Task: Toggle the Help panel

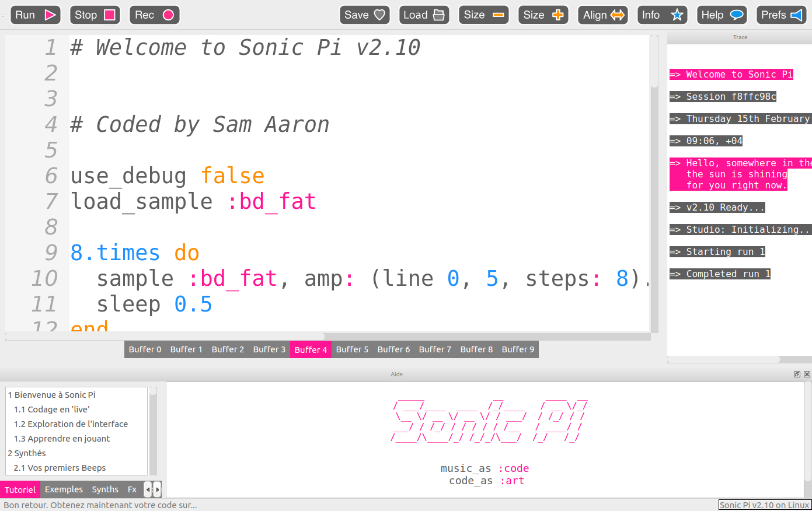Action: (x=722, y=15)
